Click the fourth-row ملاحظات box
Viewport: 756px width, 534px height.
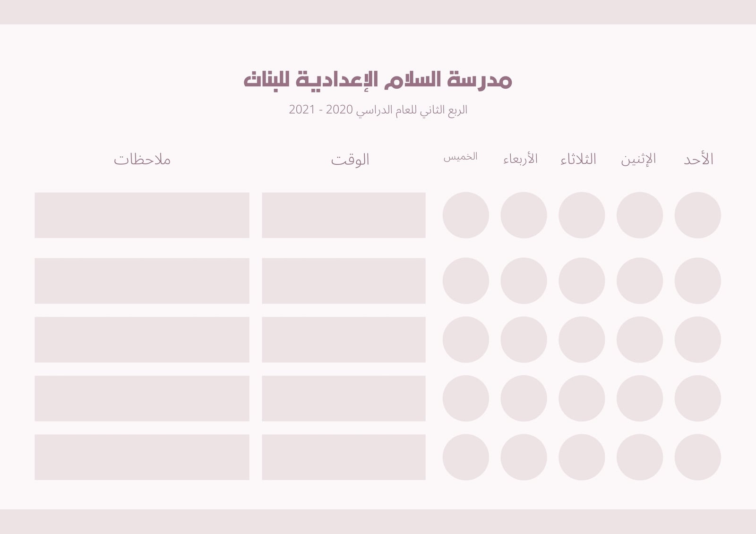click(x=142, y=398)
